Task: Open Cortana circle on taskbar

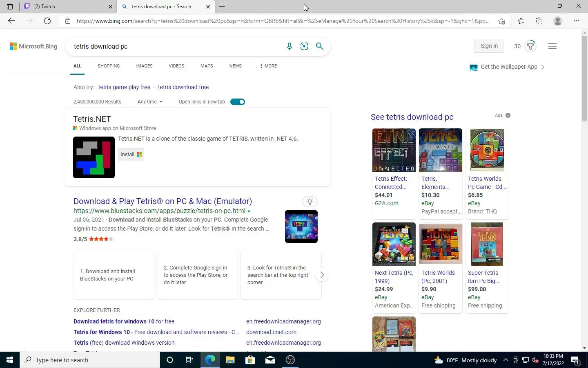Action: [170, 360]
